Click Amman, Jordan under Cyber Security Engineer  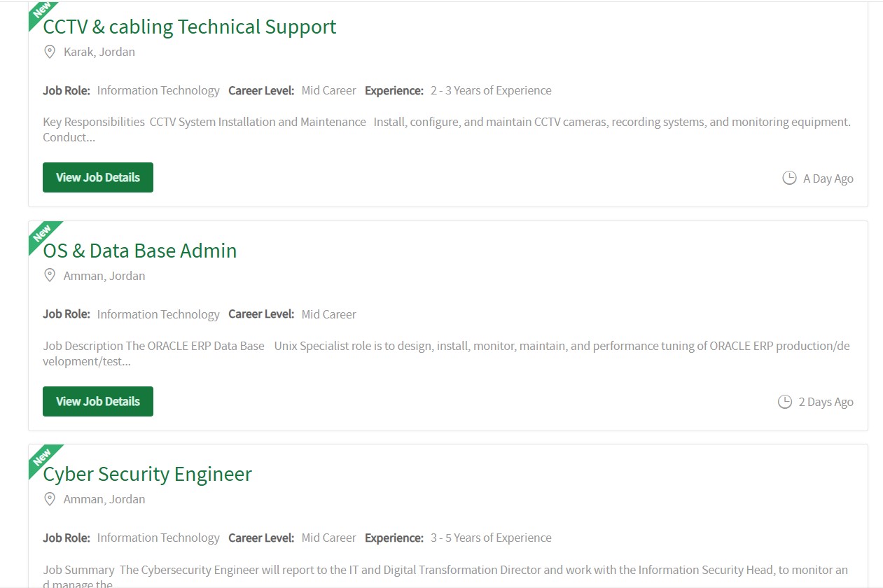coord(104,499)
